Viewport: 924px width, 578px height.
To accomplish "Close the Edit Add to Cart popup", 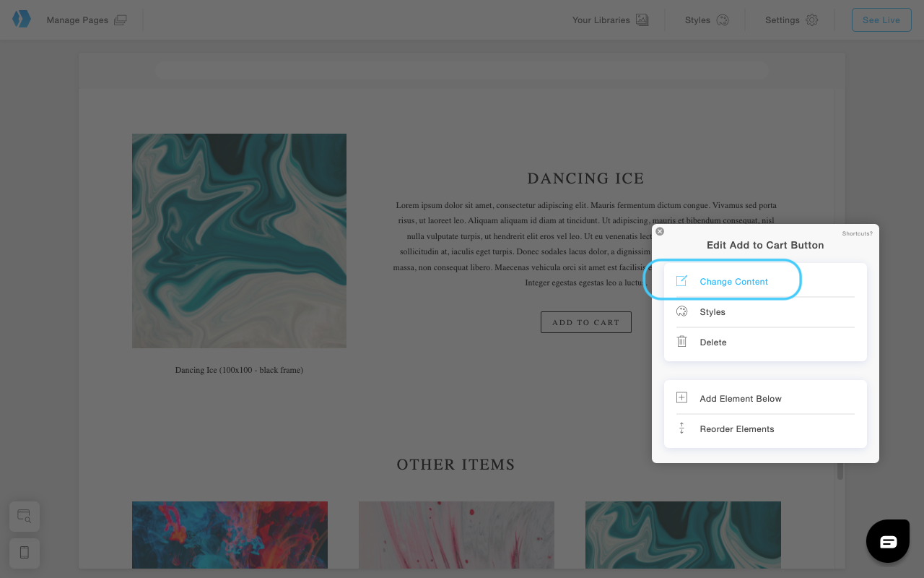I will 660,232.
